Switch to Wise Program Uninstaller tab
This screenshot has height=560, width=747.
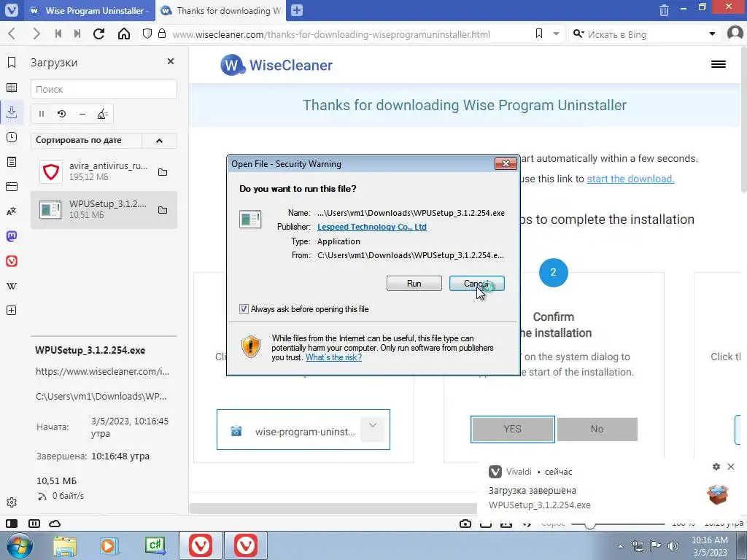(88, 10)
